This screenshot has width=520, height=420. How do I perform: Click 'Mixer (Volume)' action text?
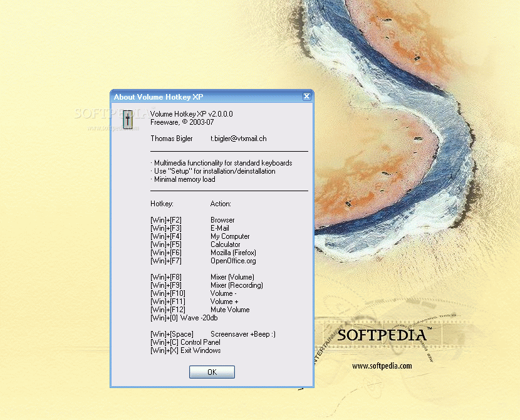[232, 277]
